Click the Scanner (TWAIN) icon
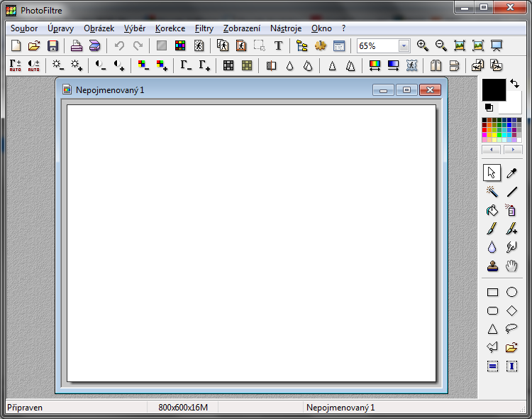The width and height of the screenshot is (532, 419). [x=94, y=45]
